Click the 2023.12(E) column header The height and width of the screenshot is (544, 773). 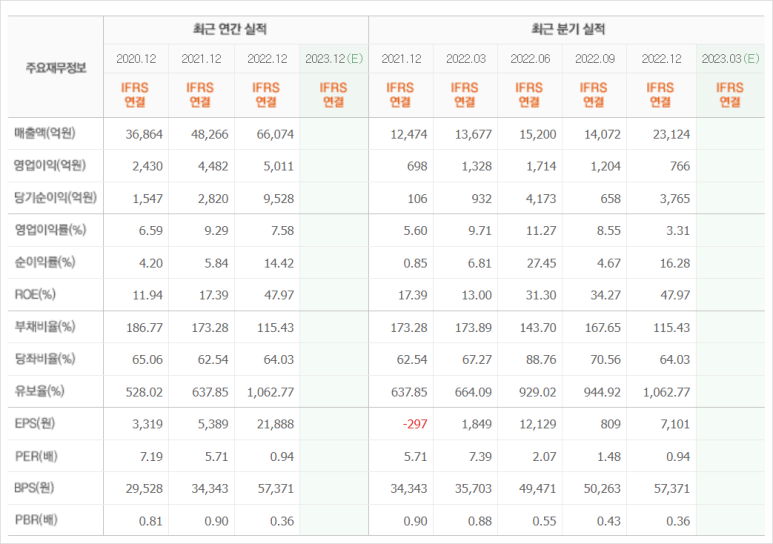334,59
